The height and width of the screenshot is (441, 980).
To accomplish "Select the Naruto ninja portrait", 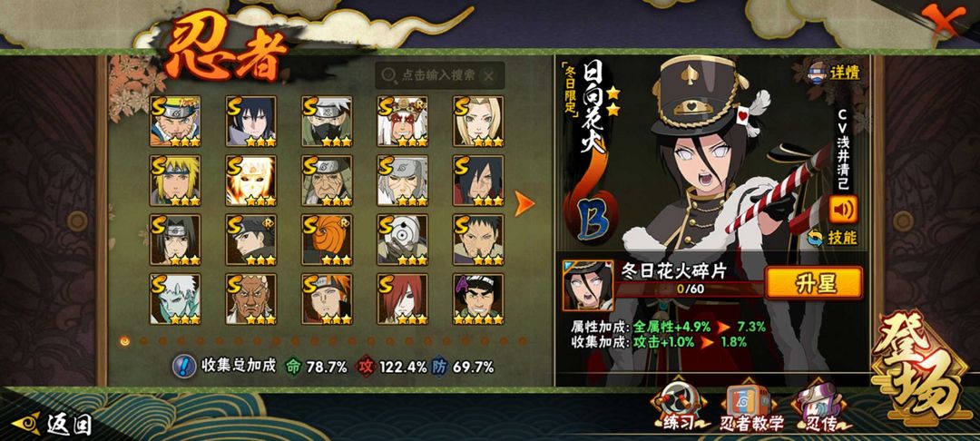I will pyautogui.click(x=175, y=122).
